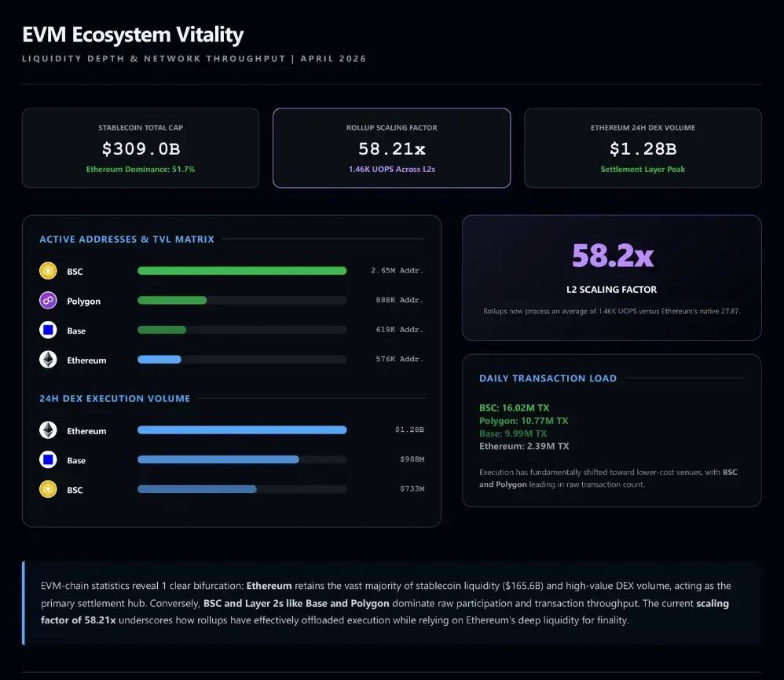Click the Polygon logo icon in Active Addresses

(48, 300)
